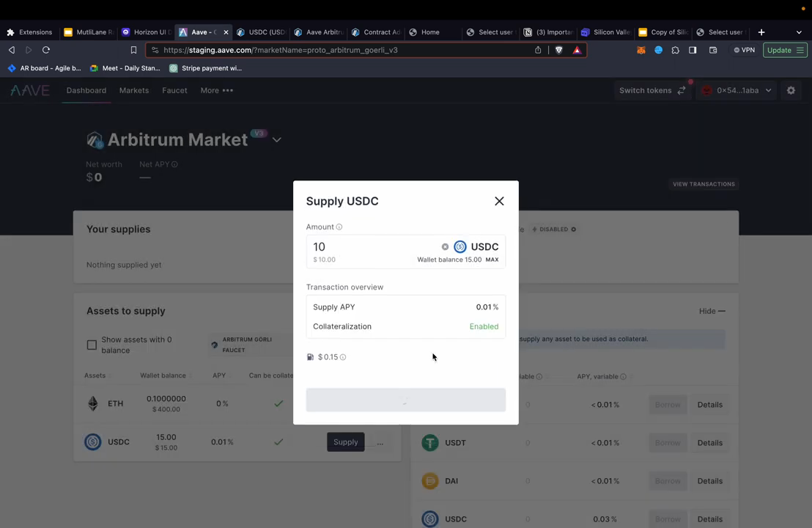
Task: Click the DISABLED E-Mode gear icon
Action: [573, 229]
